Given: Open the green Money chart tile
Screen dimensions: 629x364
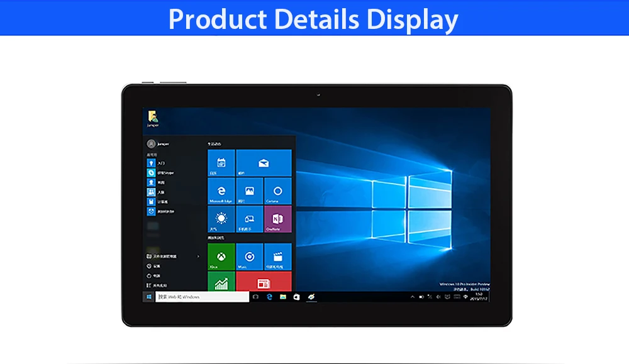Looking at the screenshot, I should [x=221, y=282].
